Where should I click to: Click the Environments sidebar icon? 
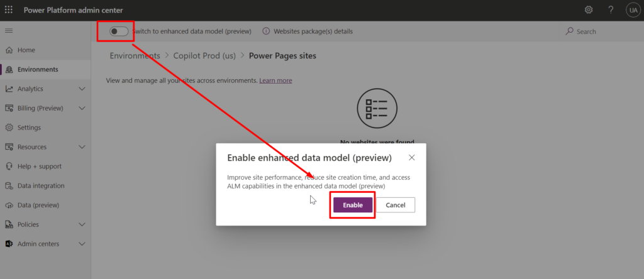9,69
